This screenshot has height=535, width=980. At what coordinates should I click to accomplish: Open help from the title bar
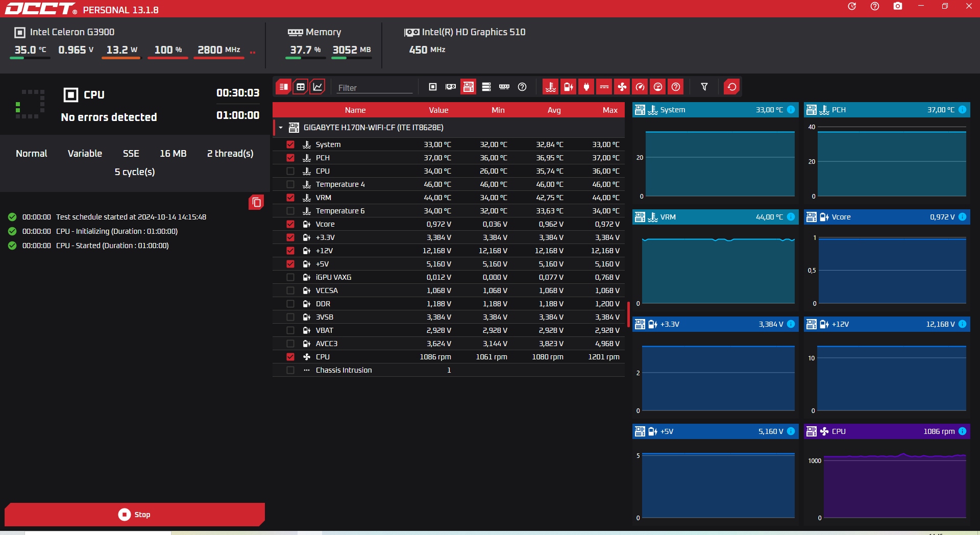click(x=875, y=6)
